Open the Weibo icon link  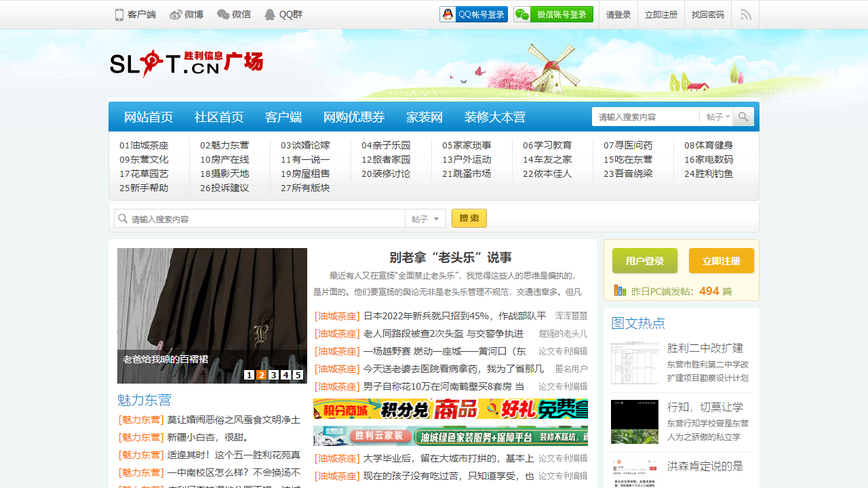[176, 15]
